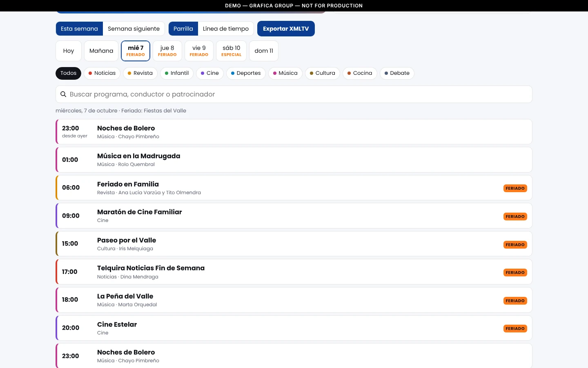
Task: Open the mié 7 Feriado tab
Action: [136, 51]
